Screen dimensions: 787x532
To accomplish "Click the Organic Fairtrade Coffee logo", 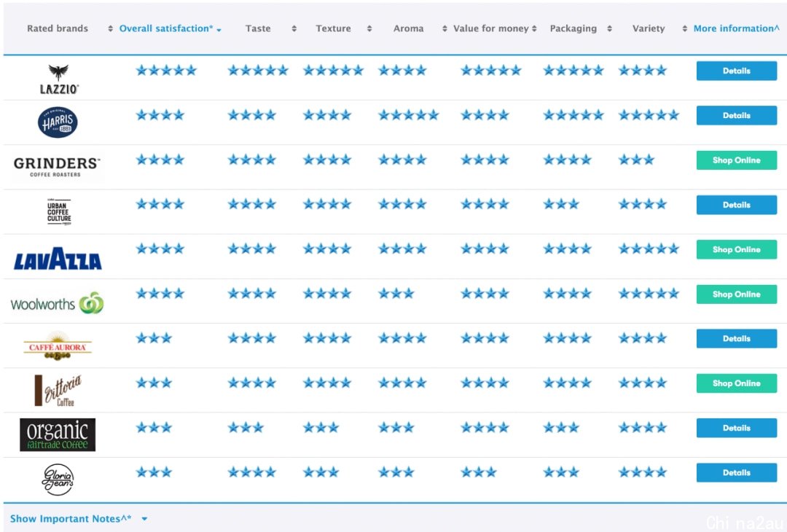I will (x=58, y=434).
